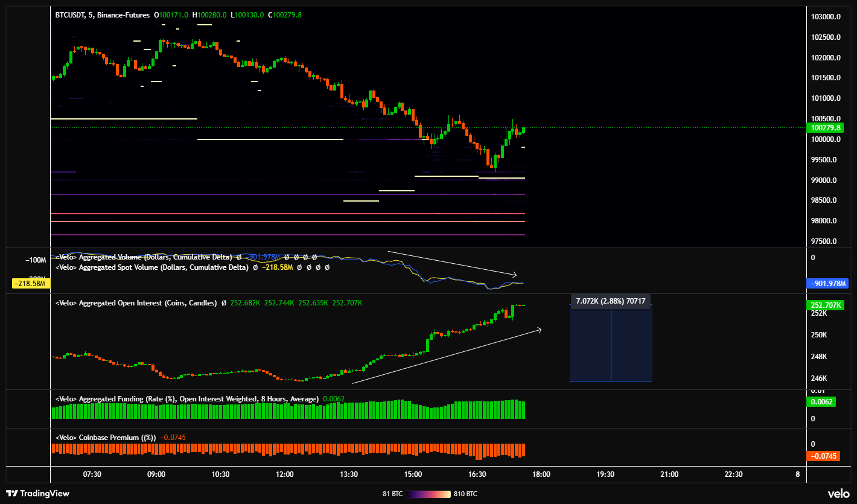Click the green 252.707K open interest label
Image resolution: width=857 pixels, height=504 pixels.
[823, 305]
